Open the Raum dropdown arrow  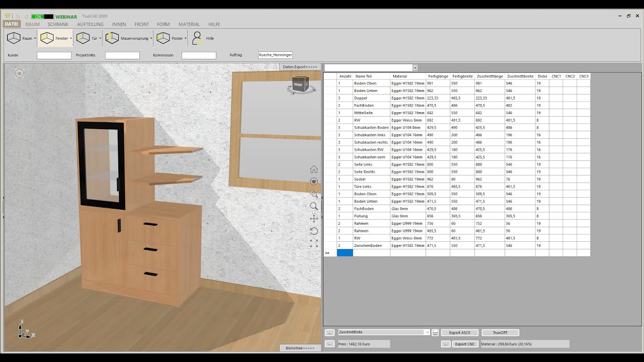[x=35, y=38]
